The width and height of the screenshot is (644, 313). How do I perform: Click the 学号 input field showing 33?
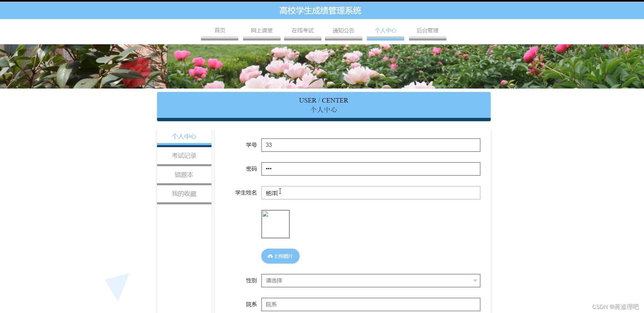click(x=370, y=145)
